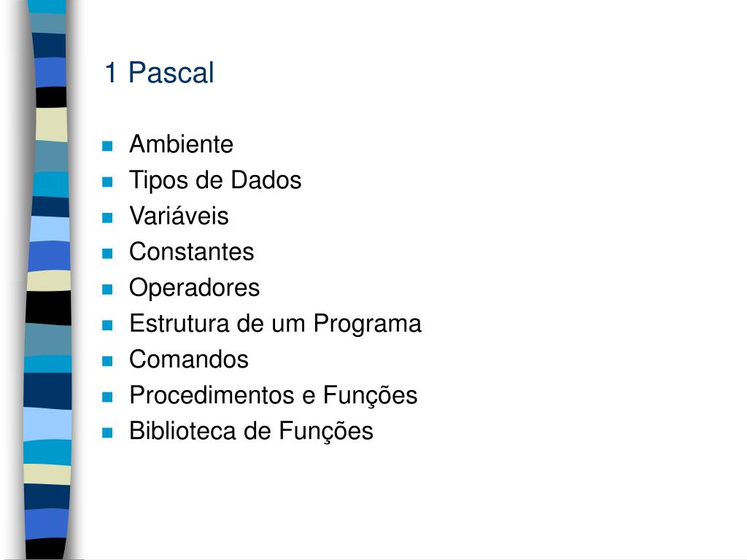Viewport: 747px width, 560px height.
Task: Click the bullet marker next to Constantes
Action: point(107,253)
